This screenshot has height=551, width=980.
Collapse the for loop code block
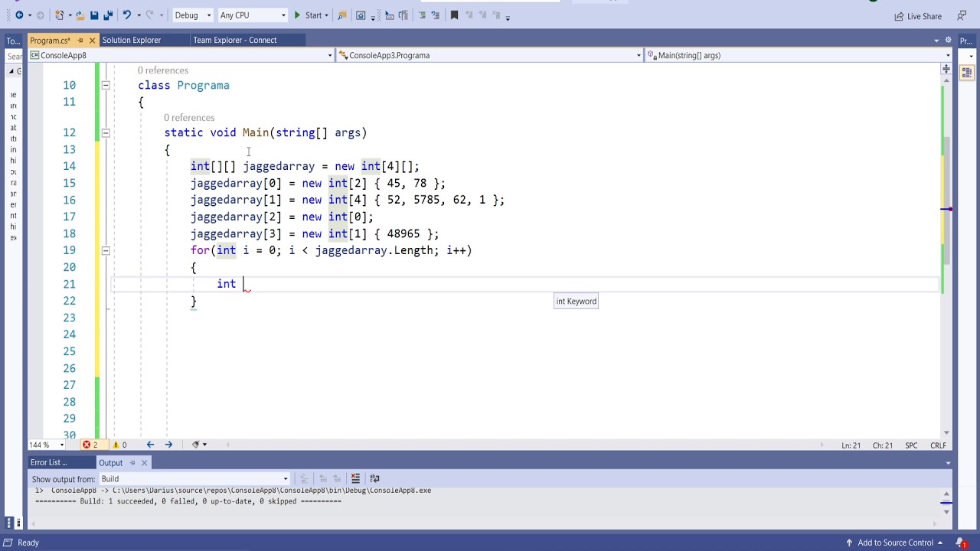tap(106, 251)
